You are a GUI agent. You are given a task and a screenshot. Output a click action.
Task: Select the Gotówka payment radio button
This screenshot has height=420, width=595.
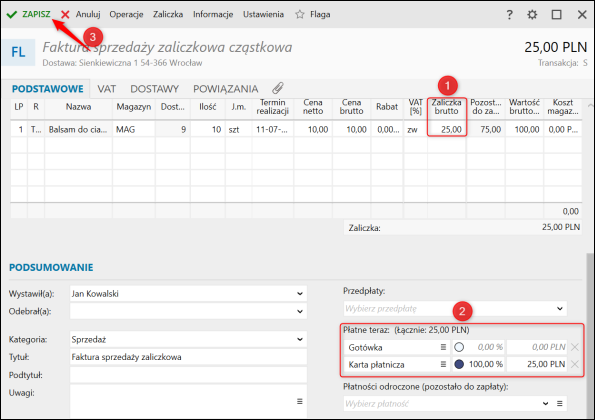click(x=459, y=347)
